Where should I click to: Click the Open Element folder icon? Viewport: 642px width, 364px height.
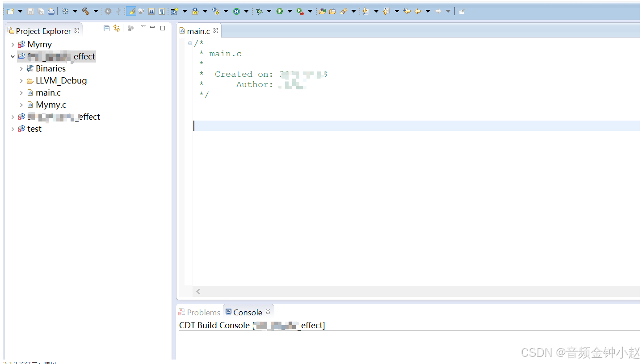coord(323,11)
